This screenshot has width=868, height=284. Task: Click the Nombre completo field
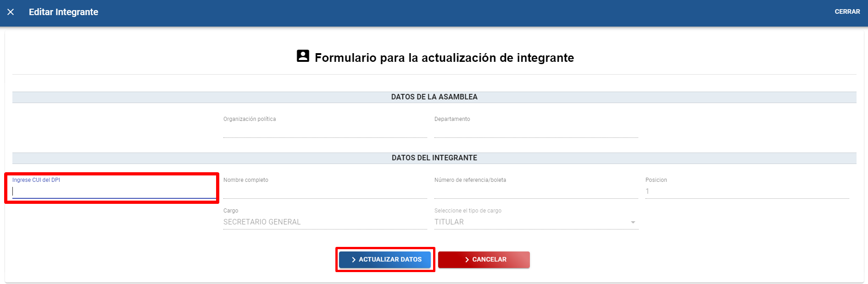point(324,191)
